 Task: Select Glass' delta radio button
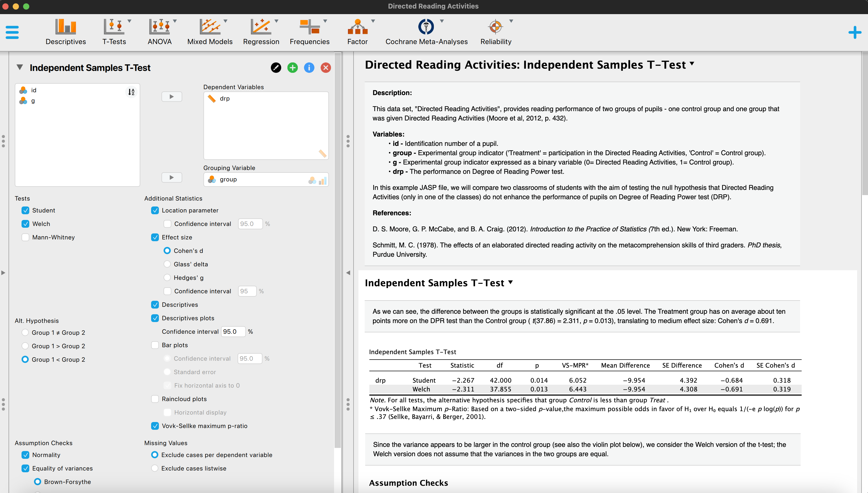[167, 264]
